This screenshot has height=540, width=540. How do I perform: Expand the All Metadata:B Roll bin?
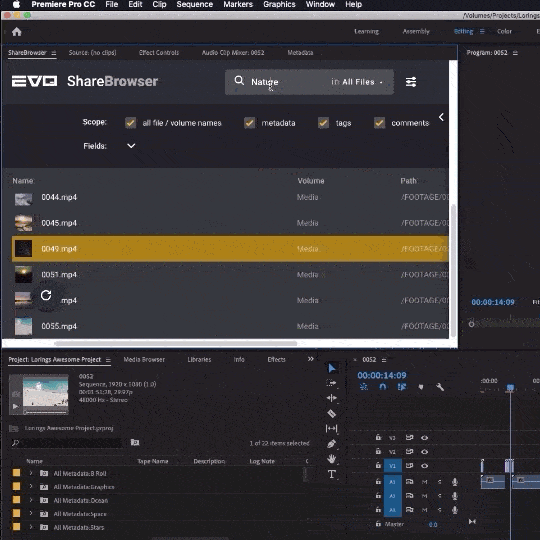pyautogui.click(x=31, y=473)
